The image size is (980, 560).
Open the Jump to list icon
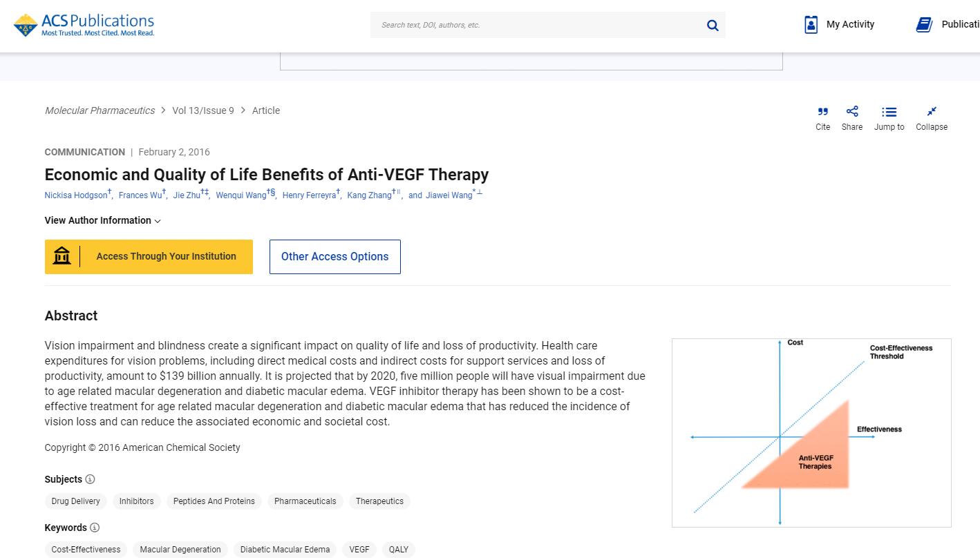[x=889, y=112]
